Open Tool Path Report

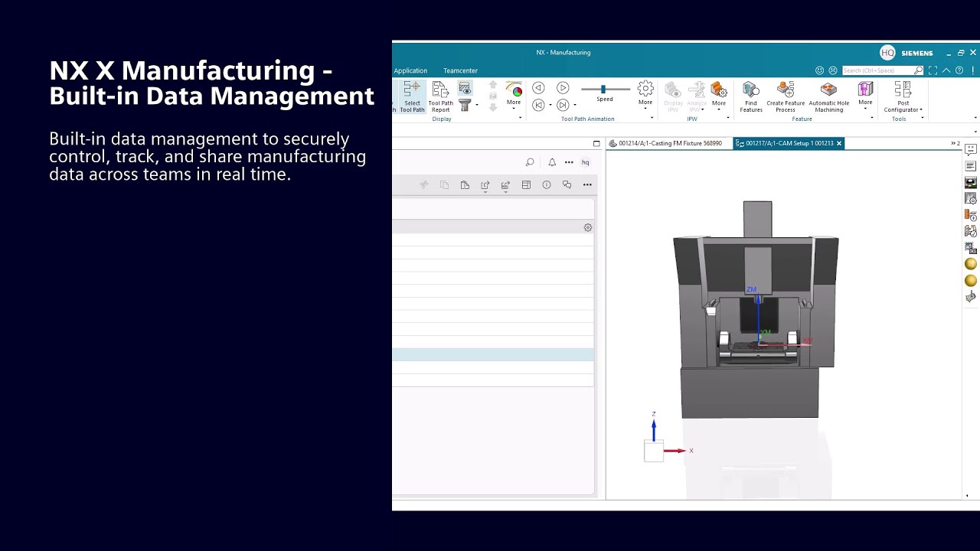pyautogui.click(x=440, y=97)
